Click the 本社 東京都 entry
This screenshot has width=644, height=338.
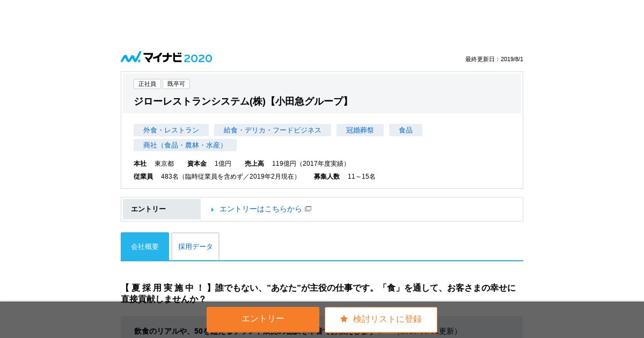tap(153, 164)
